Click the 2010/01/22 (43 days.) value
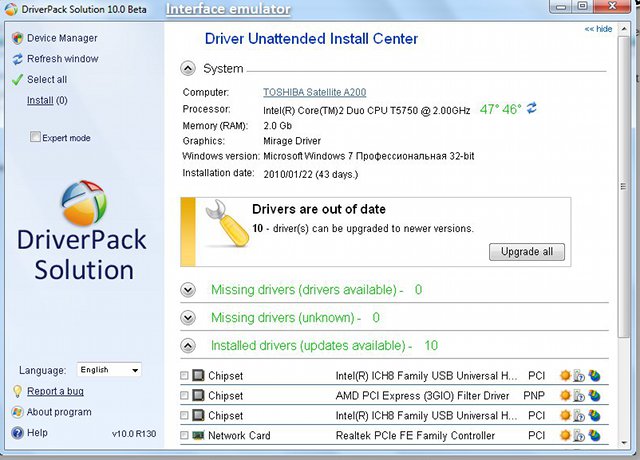Viewport: 640px width, 460px height. [x=311, y=174]
